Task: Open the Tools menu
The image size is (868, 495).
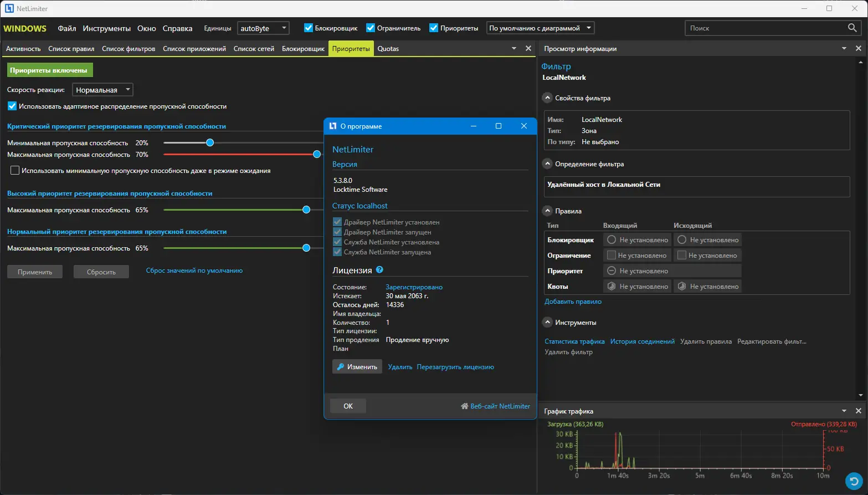Action: [x=106, y=28]
